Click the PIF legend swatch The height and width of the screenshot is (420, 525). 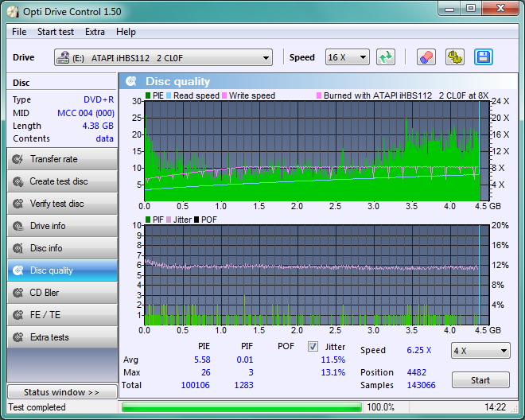[x=148, y=220]
